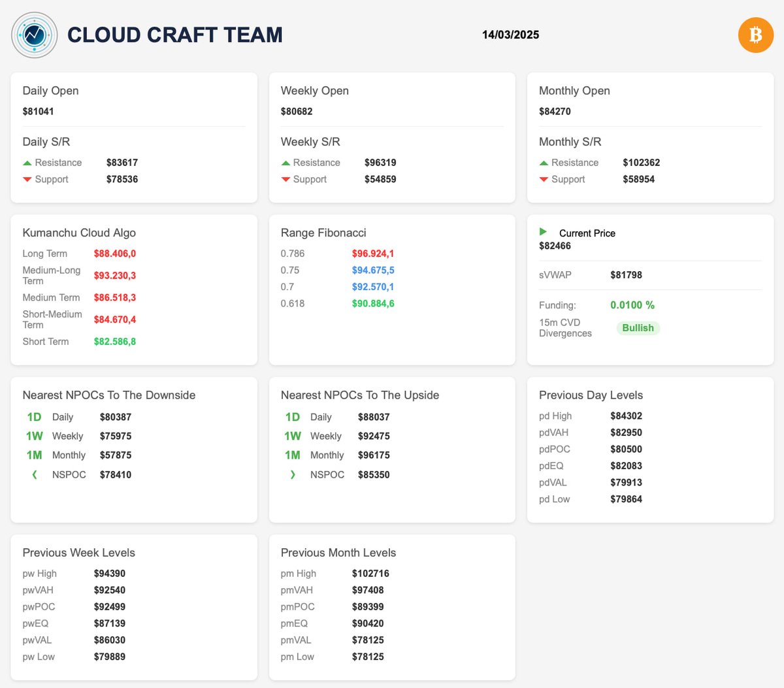Click the 0.786 Fibonacci value $96.924,1
This screenshot has height=688, width=784.
click(373, 254)
